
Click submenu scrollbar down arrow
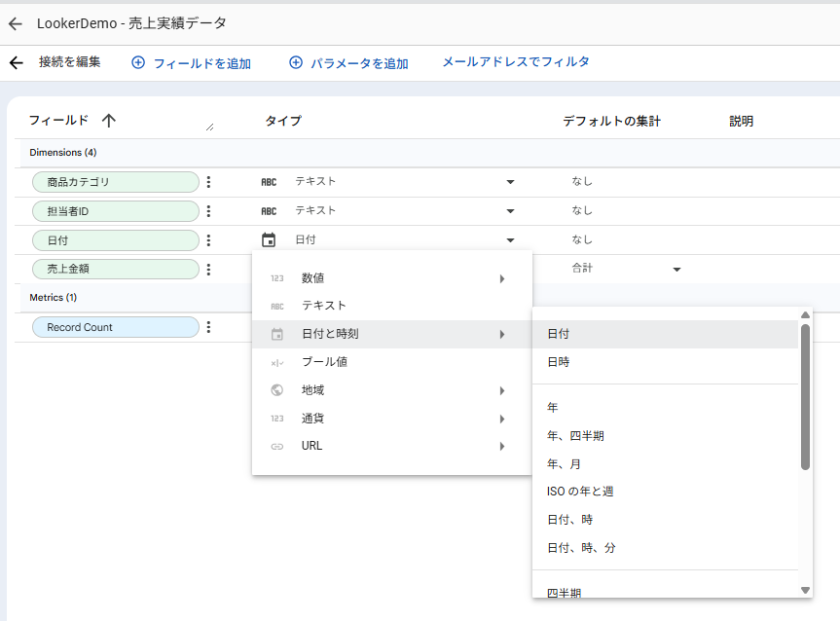pyautogui.click(x=805, y=591)
